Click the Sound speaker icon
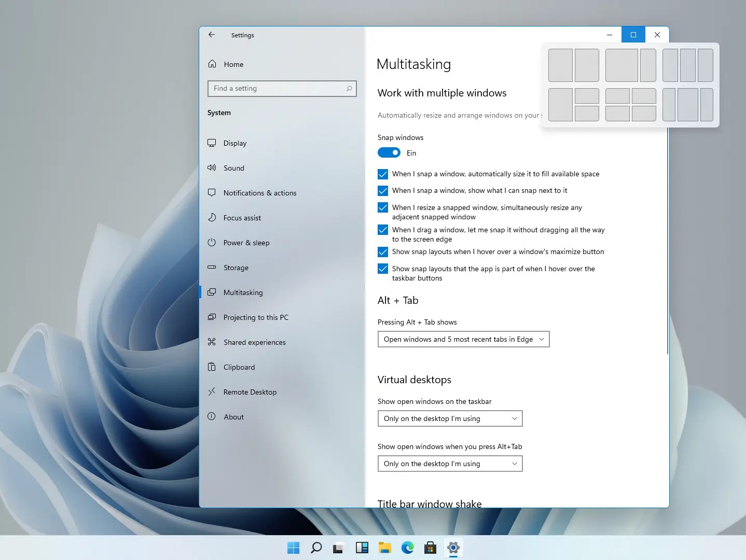 pyautogui.click(x=212, y=168)
